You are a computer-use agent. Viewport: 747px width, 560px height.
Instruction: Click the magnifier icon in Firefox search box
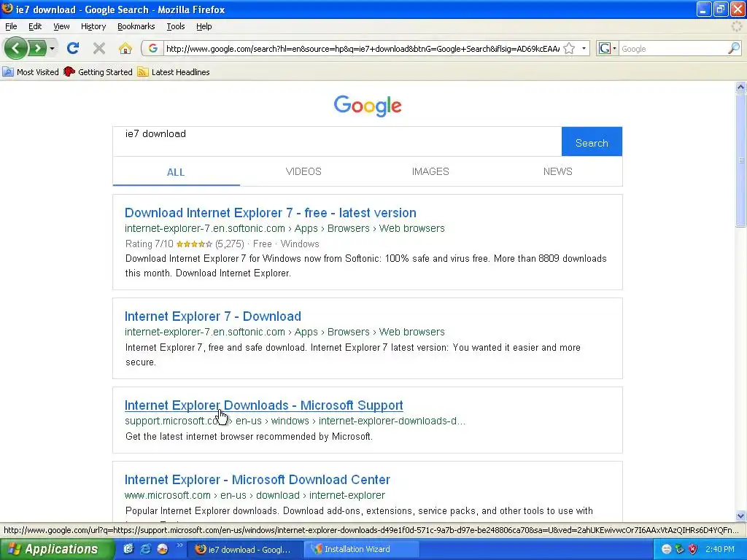pyautogui.click(x=734, y=48)
